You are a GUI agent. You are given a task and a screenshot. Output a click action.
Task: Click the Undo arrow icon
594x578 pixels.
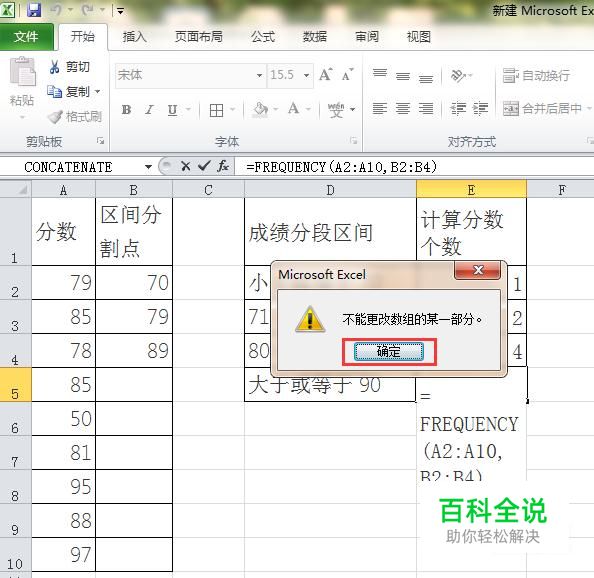(56, 10)
